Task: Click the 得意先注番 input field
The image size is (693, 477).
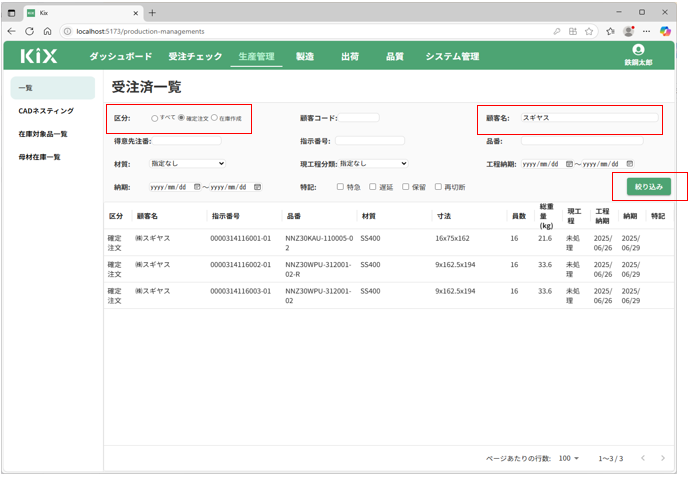Action: pyautogui.click(x=187, y=141)
